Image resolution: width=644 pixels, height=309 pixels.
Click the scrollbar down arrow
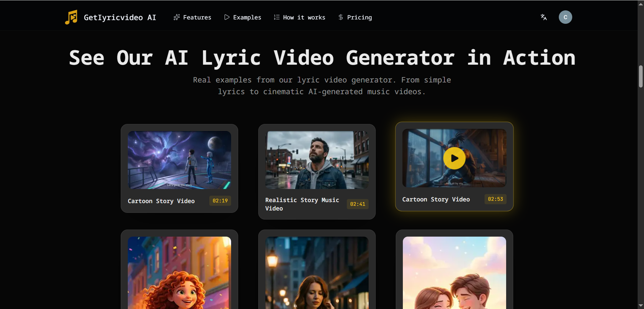pyautogui.click(x=640, y=305)
